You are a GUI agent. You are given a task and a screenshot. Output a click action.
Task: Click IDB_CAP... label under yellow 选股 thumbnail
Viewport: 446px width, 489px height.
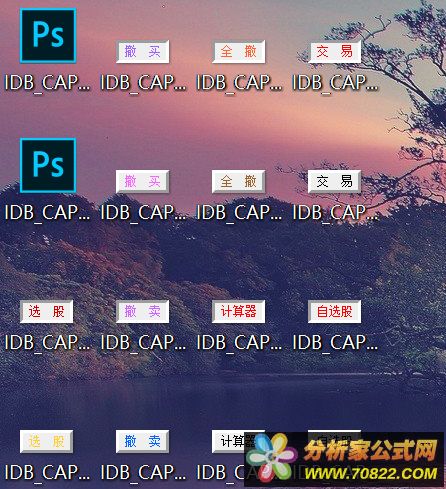point(47,473)
